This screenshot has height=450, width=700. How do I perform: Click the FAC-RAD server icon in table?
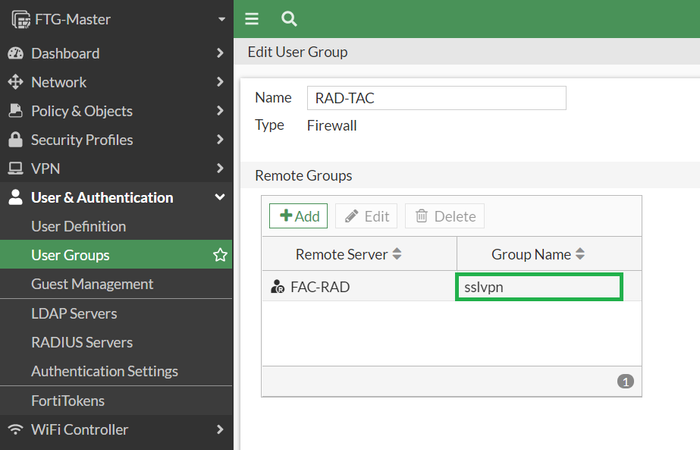point(277,287)
